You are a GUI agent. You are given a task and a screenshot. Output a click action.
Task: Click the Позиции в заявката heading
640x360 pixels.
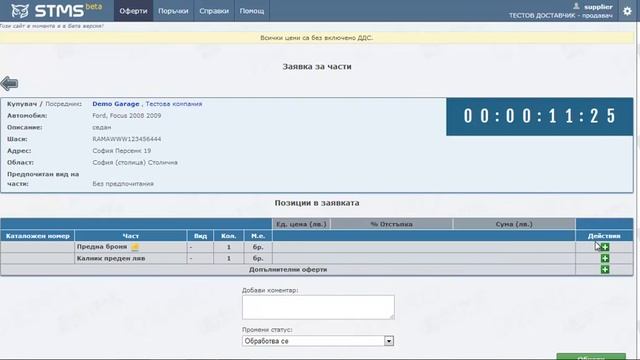click(x=317, y=203)
